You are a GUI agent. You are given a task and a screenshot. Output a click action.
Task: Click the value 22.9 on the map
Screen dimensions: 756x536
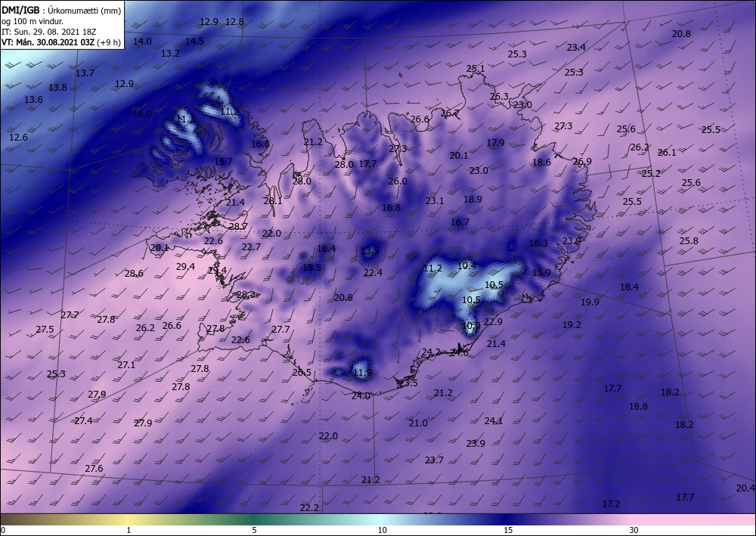pyautogui.click(x=493, y=321)
